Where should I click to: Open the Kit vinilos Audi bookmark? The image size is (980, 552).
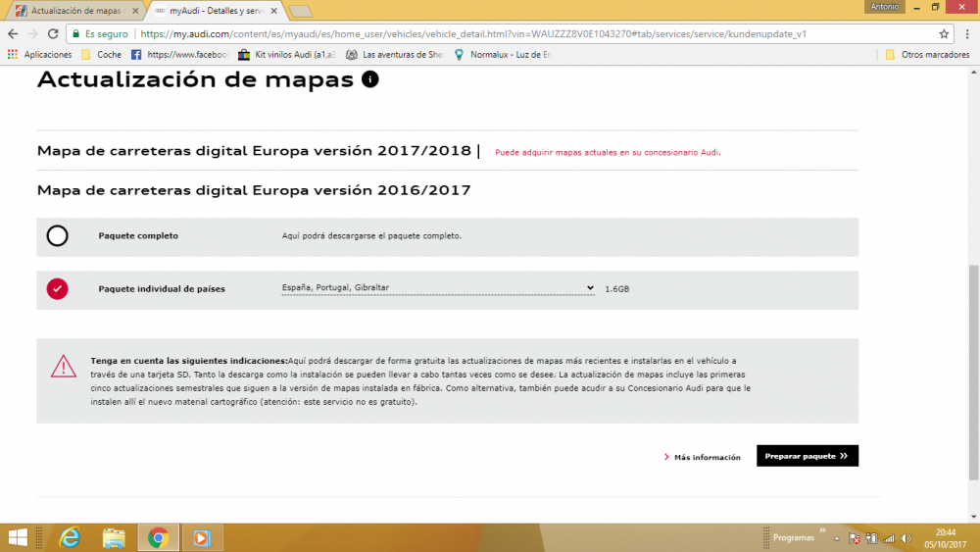coord(287,55)
